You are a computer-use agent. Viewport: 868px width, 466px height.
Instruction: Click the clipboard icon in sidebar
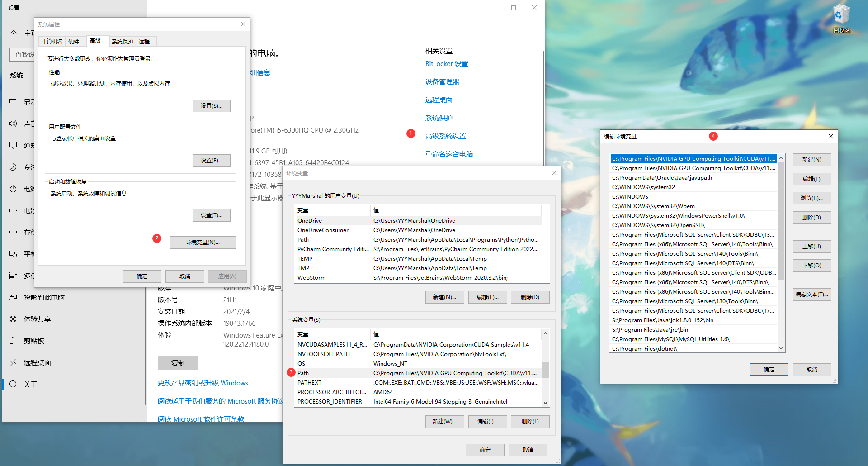[13, 341]
